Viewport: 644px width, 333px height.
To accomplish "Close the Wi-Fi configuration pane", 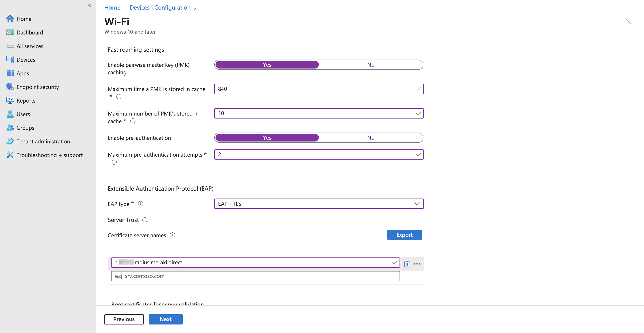I will click(x=628, y=22).
